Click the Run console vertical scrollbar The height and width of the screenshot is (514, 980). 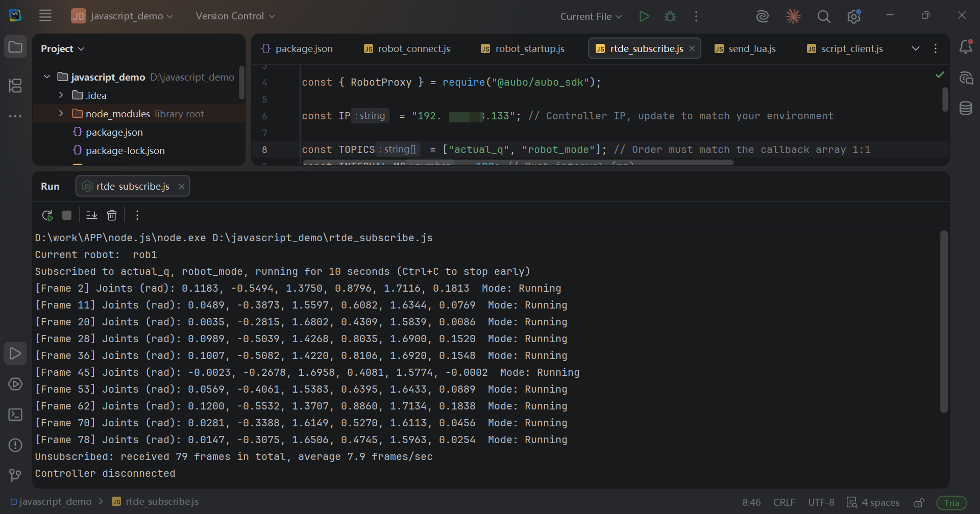[x=944, y=322]
